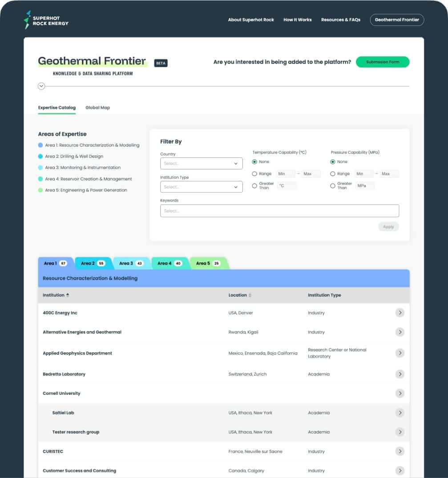Switch to Expertise Catalog tab
The height and width of the screenshot is (478, 448).
point(57,108)
